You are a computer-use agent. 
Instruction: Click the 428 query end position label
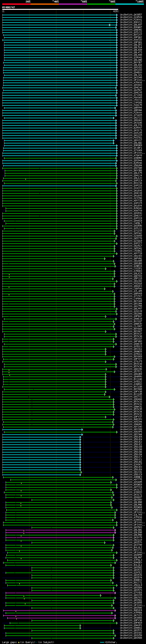tap(115, 11)
